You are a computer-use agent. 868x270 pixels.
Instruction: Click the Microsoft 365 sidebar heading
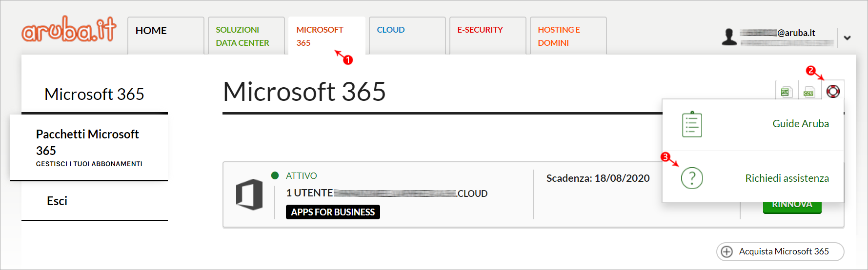[x=94, y=94]
